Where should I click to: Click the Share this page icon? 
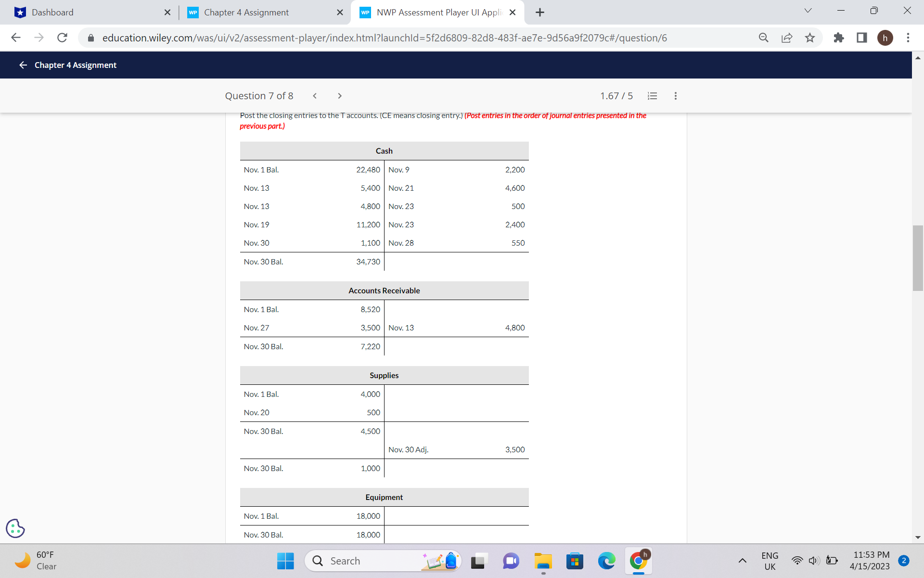[787, 38]
